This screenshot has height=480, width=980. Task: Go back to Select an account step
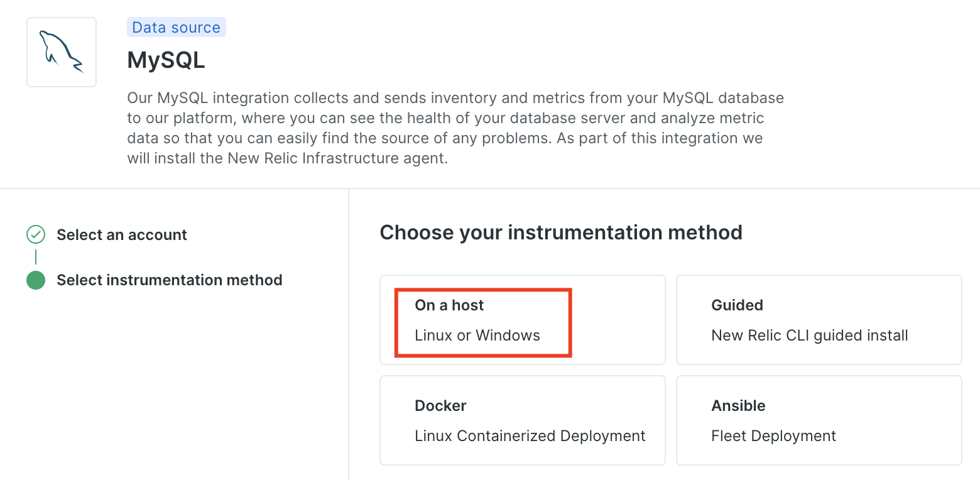point(122,235)
